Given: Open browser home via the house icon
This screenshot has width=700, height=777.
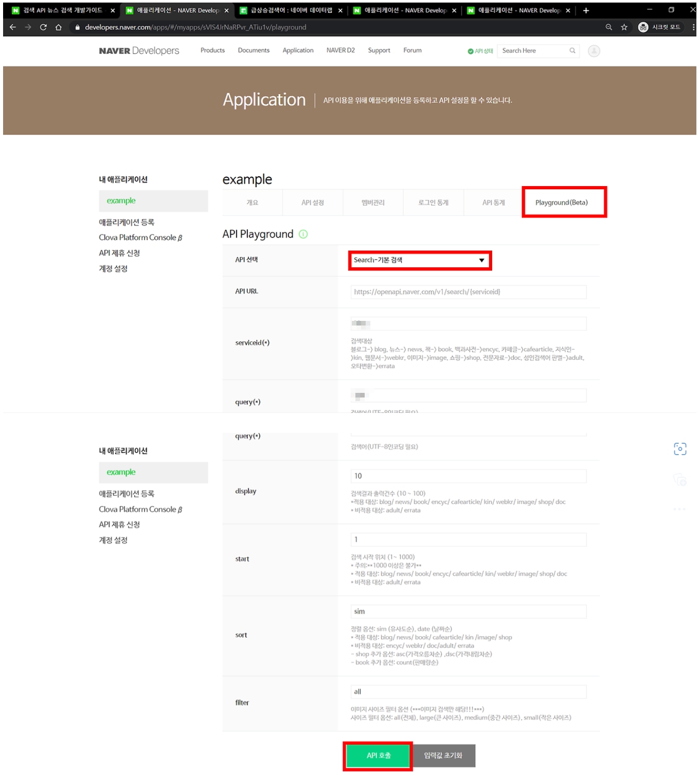Looking at the screenshot, I should coord(59,27).
